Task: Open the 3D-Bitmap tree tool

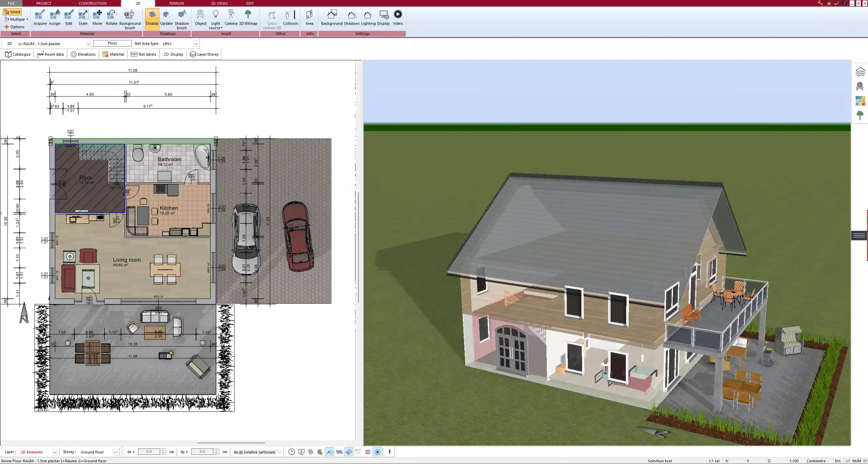Action: 248,18
